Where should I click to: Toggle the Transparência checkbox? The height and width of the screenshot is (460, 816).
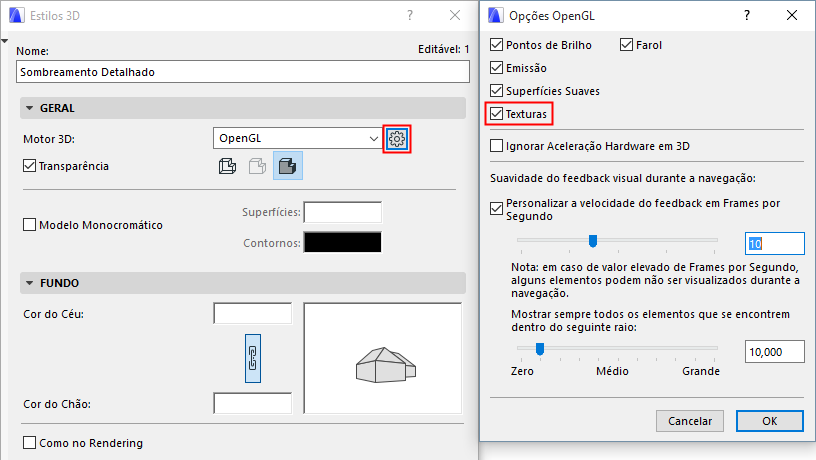(29, 166)
